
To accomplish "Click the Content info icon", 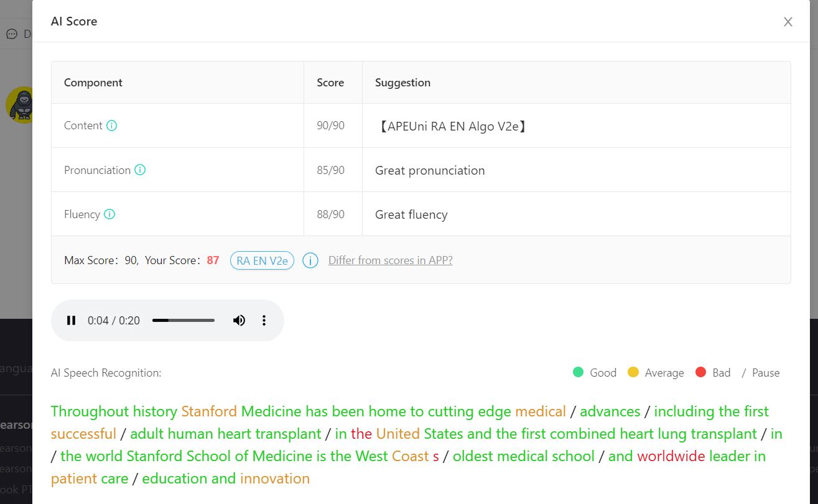I will pyautogui.click(x=111, y=126).
